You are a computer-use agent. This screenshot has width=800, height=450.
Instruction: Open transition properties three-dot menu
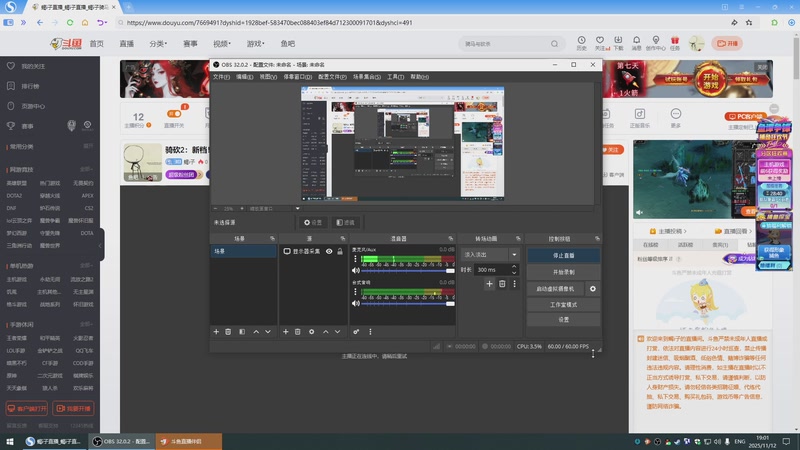point(514,284)
